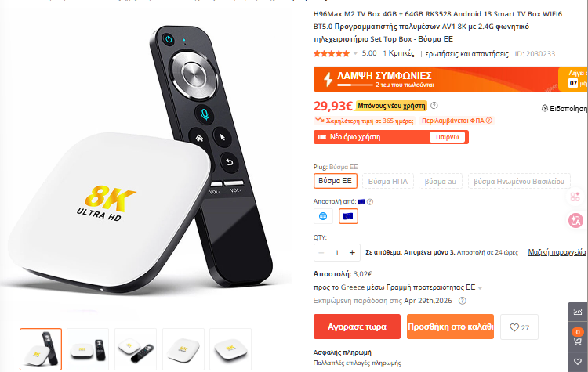The width and height of the screenshot is (588, 372).
Task: Open the translate floating icon
Action: (x=575, y=220)
